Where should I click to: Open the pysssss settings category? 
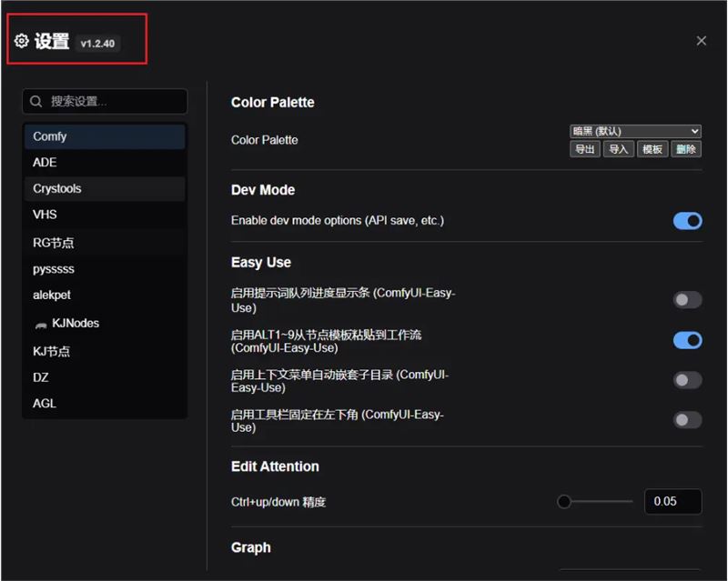click(x=105, y=269)
